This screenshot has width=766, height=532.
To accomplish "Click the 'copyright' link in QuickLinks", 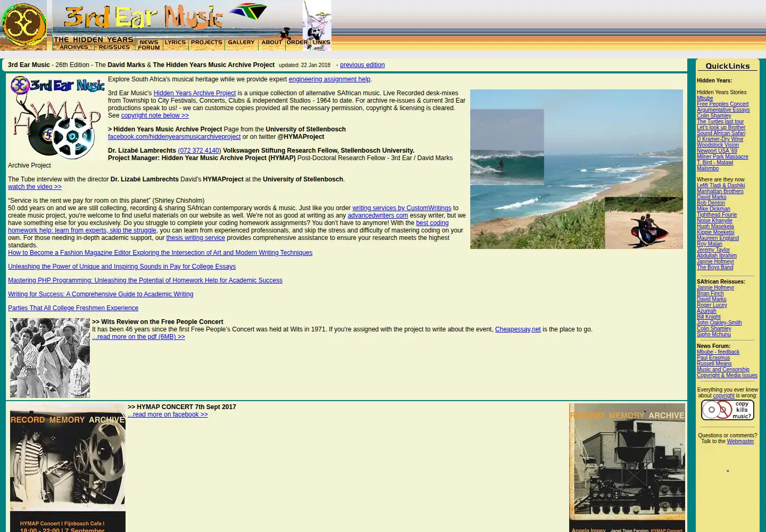I will tap(723, 396).
